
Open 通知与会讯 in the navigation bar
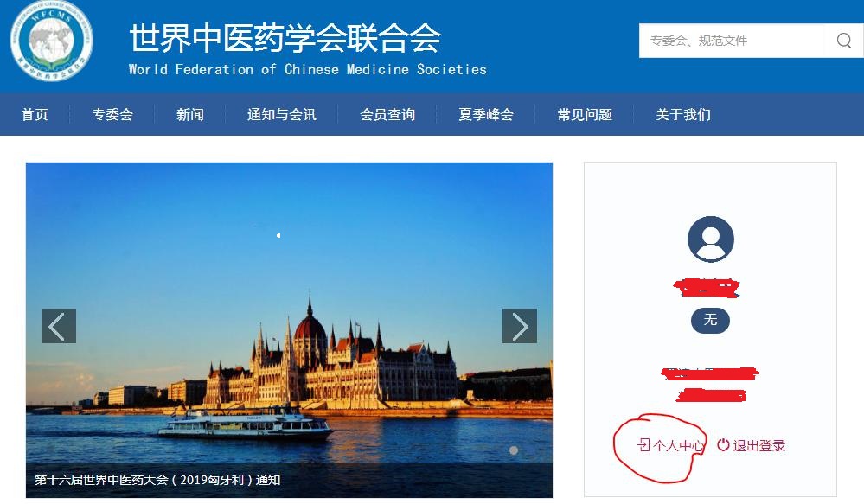pos(282,115)
